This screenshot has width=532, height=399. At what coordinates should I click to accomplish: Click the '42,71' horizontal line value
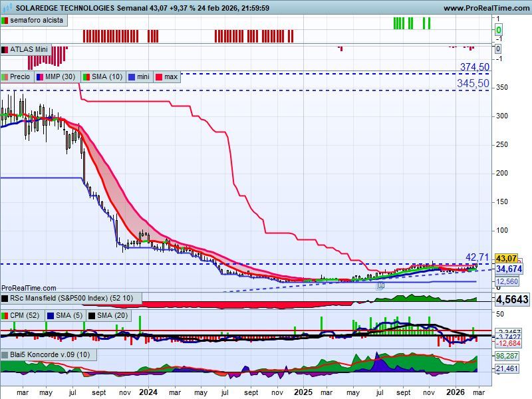(477, 257)
